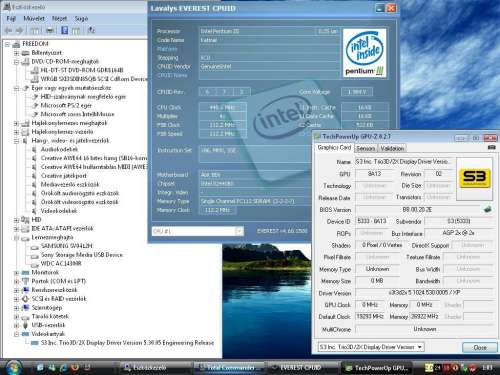
Task: Click the Monitorok category icon
Action: coord(25,272)
